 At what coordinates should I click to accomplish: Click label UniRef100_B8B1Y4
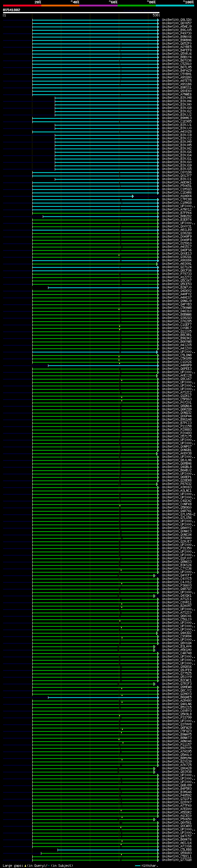coord(176,57)
